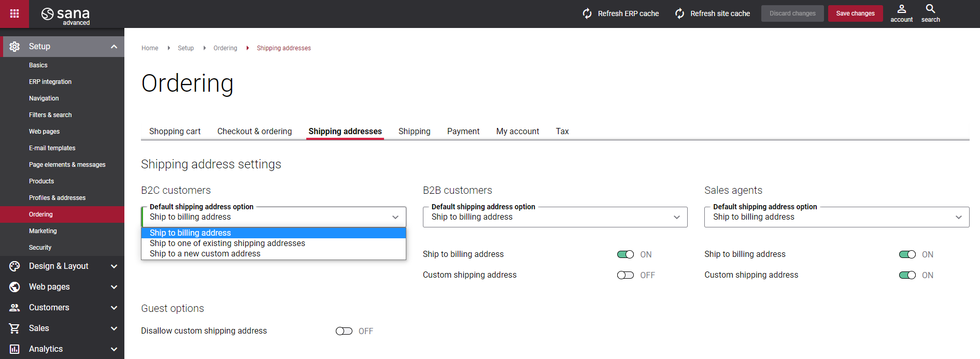The image size is (980, 359).
Task: Toggle Sales agents Ship to billing address switch
Action: point(907,254)
